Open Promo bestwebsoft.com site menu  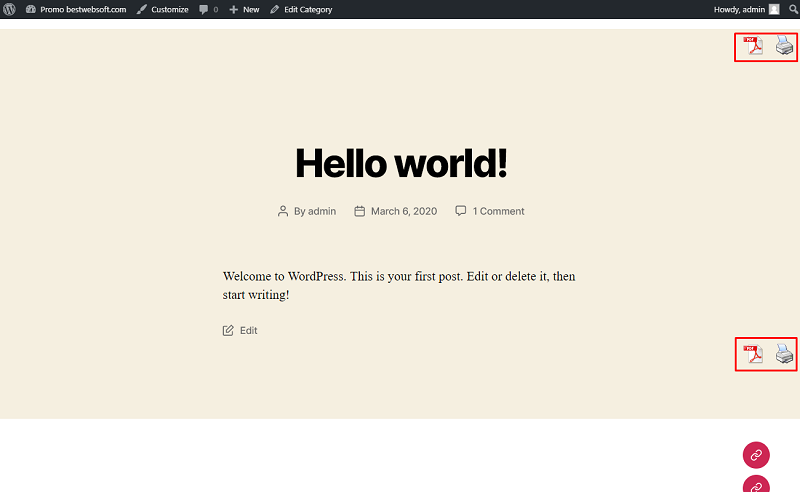[x=76, y=9]
